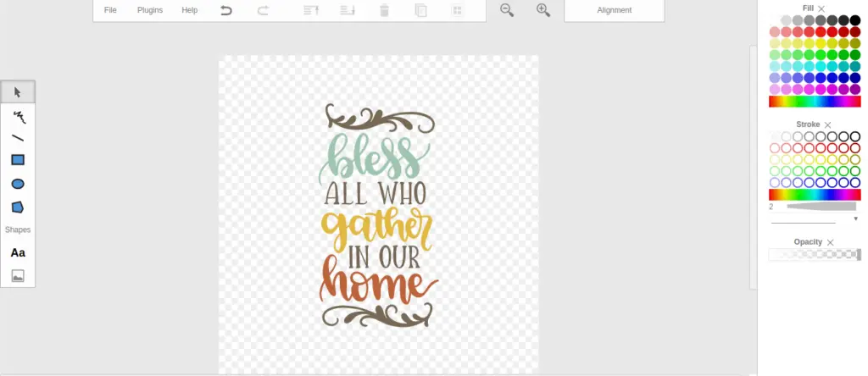Open the Shapes library
Viewport: 868px width, 376px height.
click(18, 229)
